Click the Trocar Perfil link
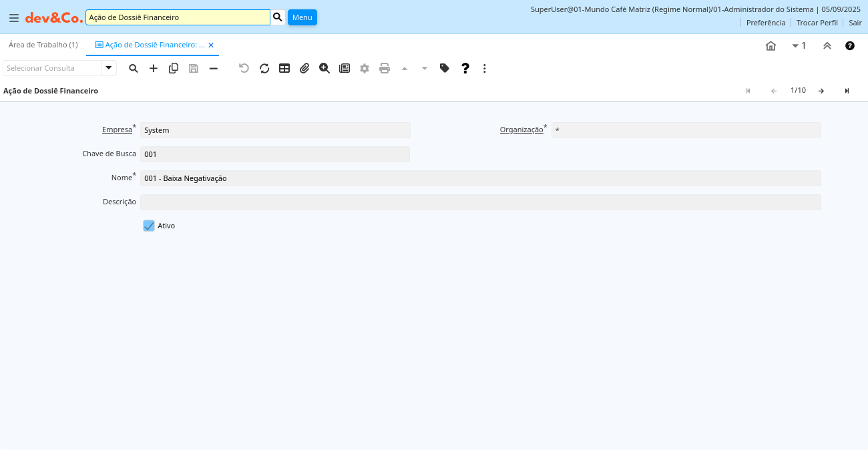The image size is (868, 450). click(817, 23)
